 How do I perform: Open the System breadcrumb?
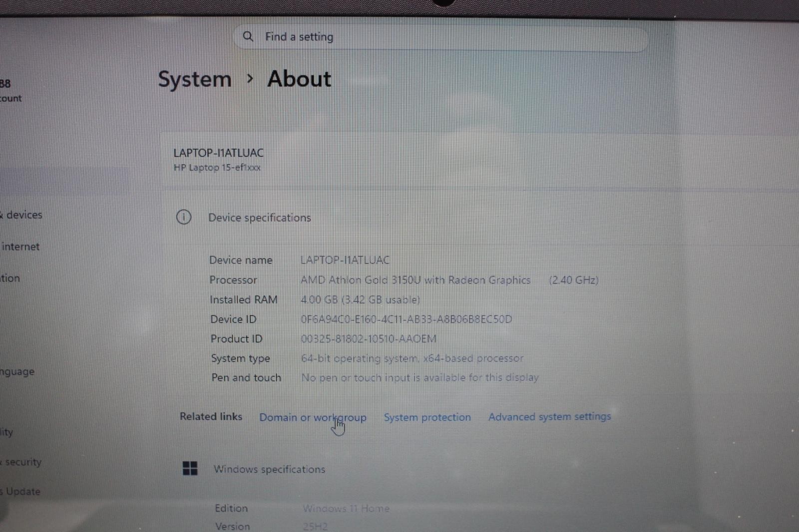(x=195, y=80)
